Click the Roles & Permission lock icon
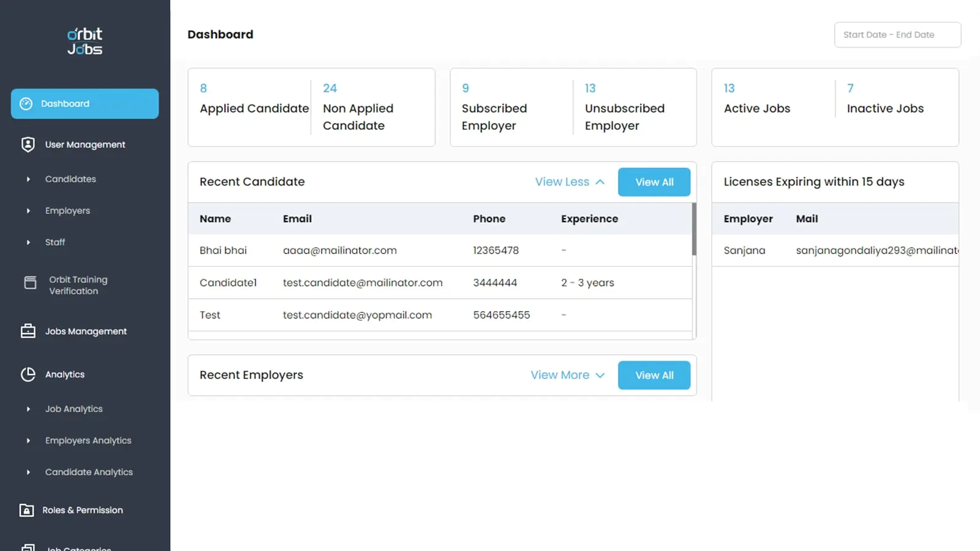This screenshot has height=551, width=980. (x=26, y=510)
